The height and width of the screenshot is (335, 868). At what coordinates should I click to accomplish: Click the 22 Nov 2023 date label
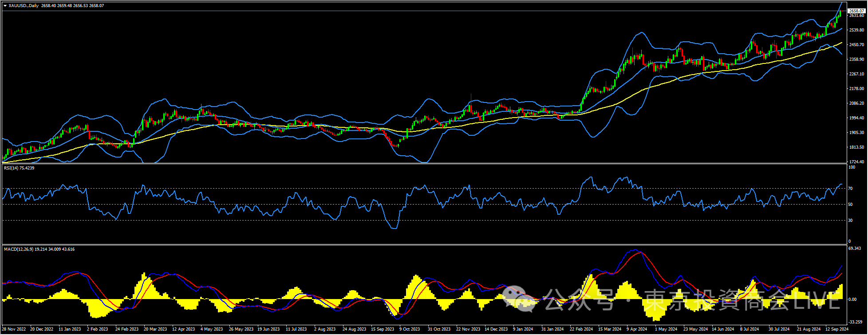(468, 329)
